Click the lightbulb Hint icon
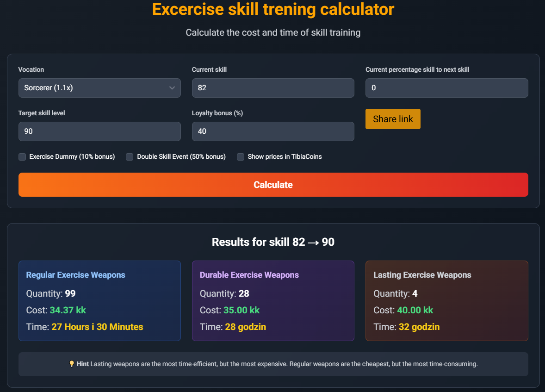 72,364
